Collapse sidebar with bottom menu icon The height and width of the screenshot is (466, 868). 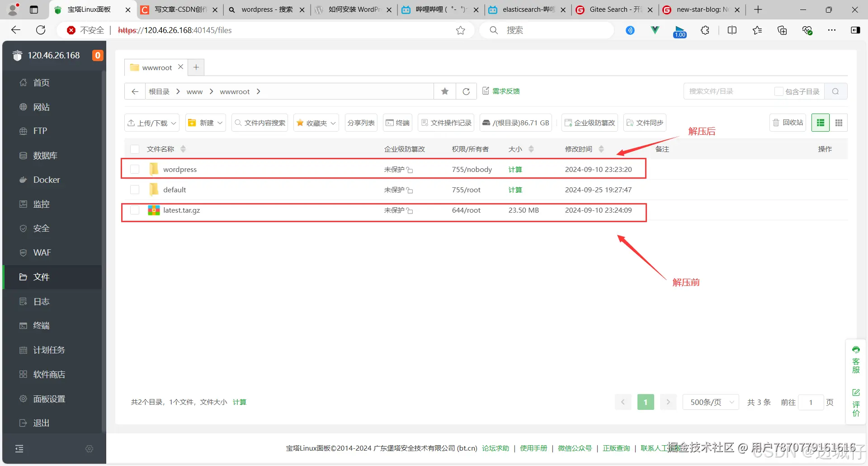point(19,449)
